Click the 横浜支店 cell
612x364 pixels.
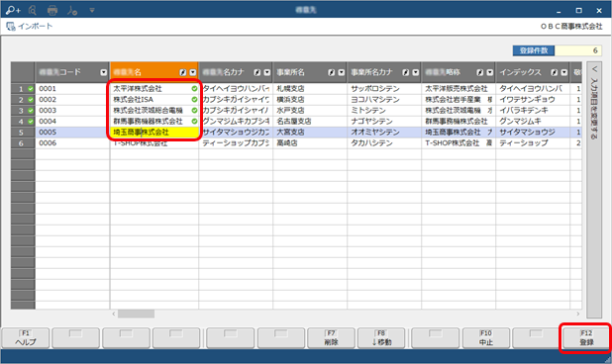point(310,100)
